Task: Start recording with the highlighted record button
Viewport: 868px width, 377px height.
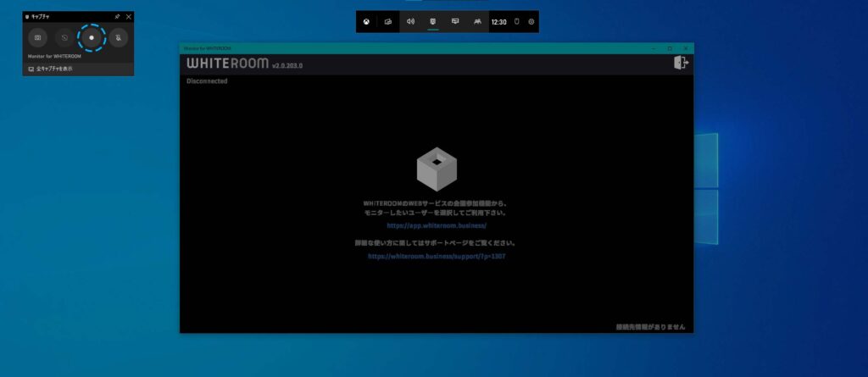Action: coord(92,37)
